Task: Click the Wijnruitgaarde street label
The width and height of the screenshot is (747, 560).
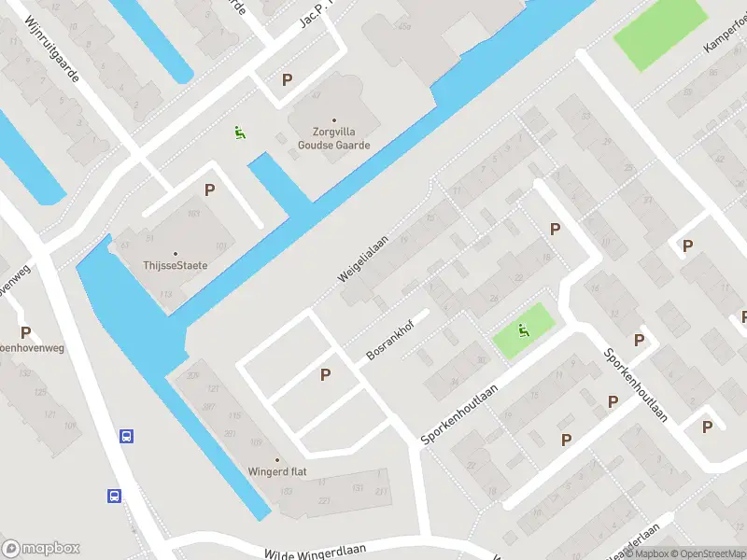Action: pos(51,49)
